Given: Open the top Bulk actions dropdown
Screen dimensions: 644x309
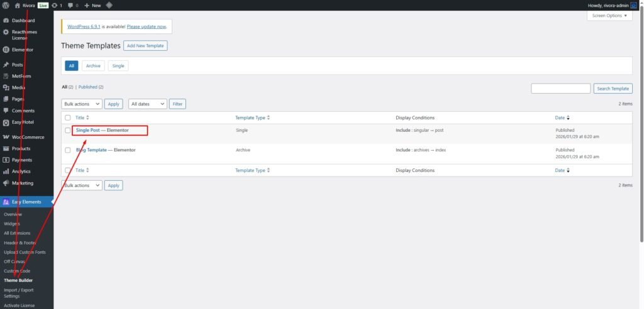Looking at the screenshot, I should click(81, 104).
